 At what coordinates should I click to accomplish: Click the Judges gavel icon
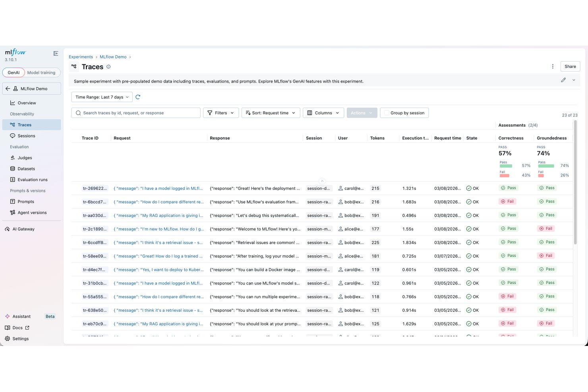[x=13, y=158]
